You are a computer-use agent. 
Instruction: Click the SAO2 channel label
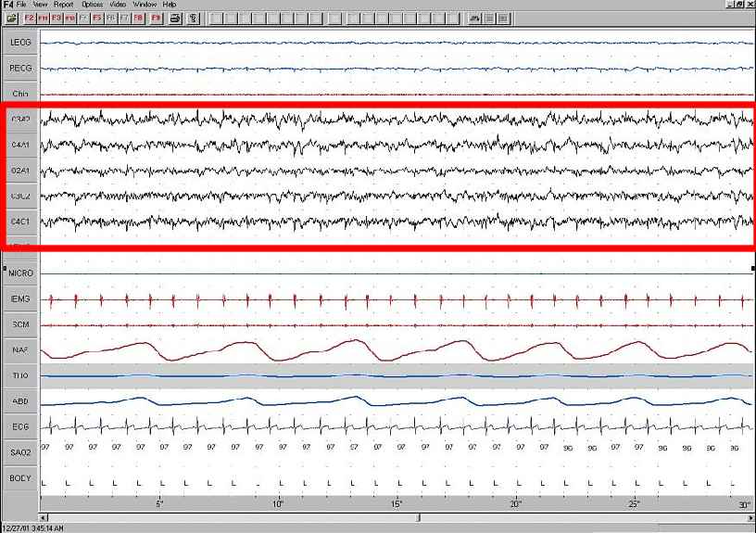(20, 451)
